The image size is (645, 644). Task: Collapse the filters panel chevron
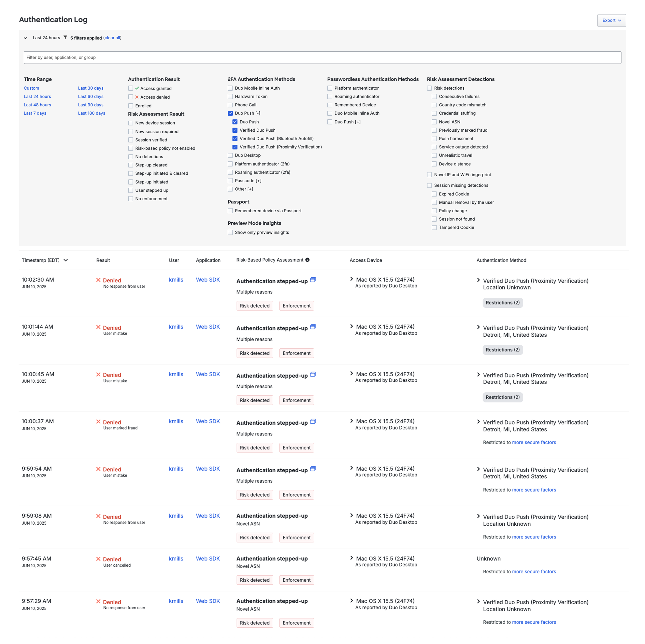point(25,38)
